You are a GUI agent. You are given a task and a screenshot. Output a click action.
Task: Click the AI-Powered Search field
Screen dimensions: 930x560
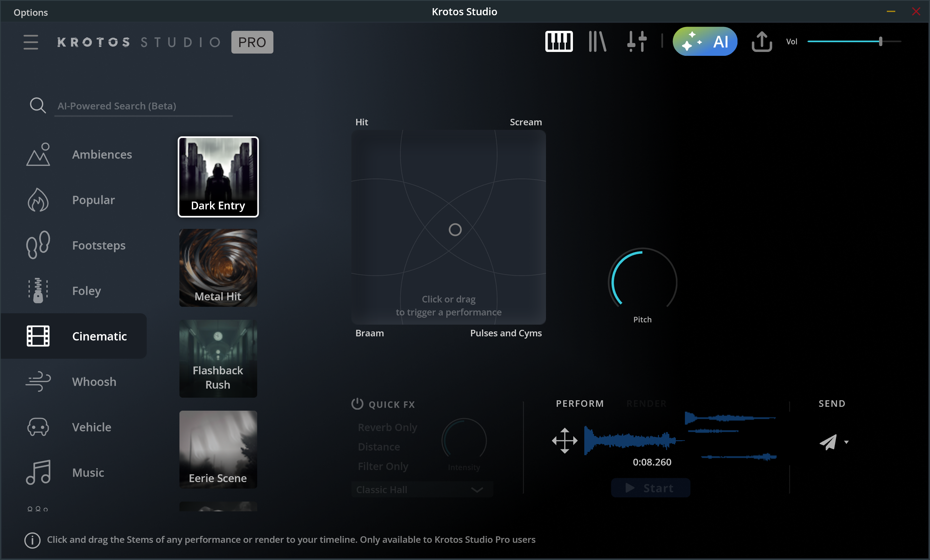[x=143, y=106]
